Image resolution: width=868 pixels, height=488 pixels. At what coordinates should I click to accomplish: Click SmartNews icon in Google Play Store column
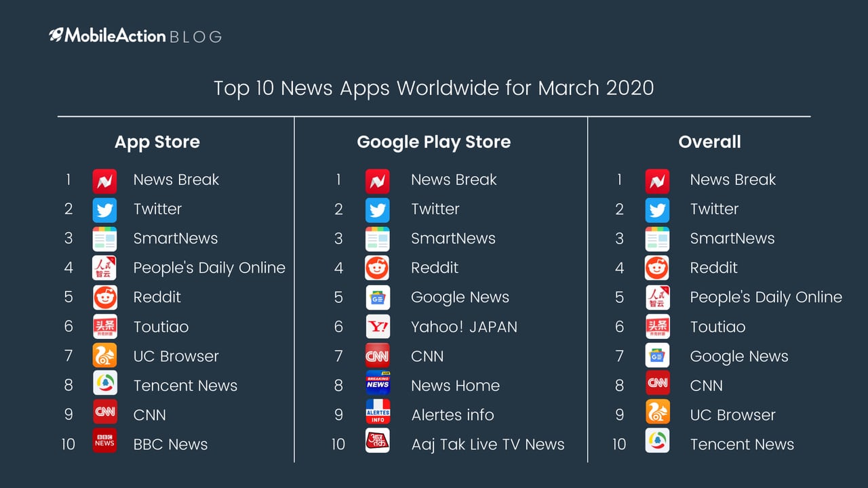point(378,239)
